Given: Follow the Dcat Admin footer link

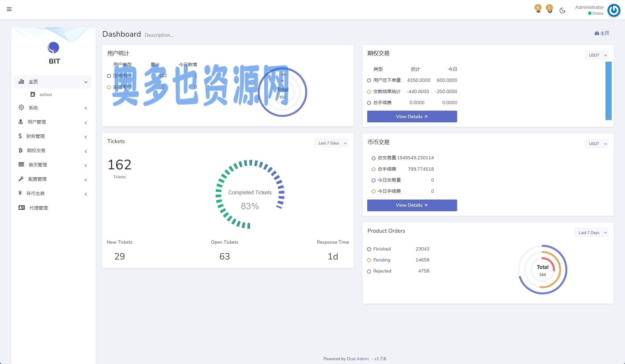Looking at the screenshot, I should [357, 358].
